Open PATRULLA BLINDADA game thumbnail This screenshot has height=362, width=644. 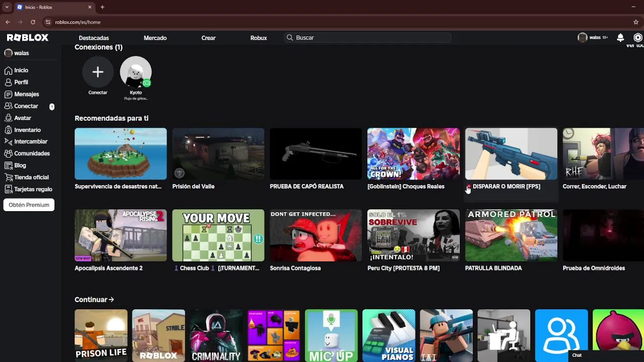coord(511,235)
